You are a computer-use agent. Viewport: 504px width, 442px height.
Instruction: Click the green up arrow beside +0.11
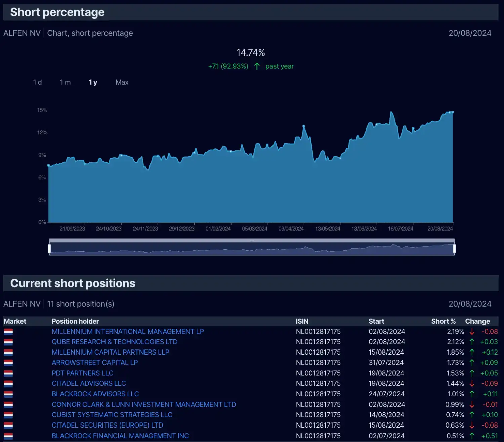pyautogui.click(x=472, y=394)
